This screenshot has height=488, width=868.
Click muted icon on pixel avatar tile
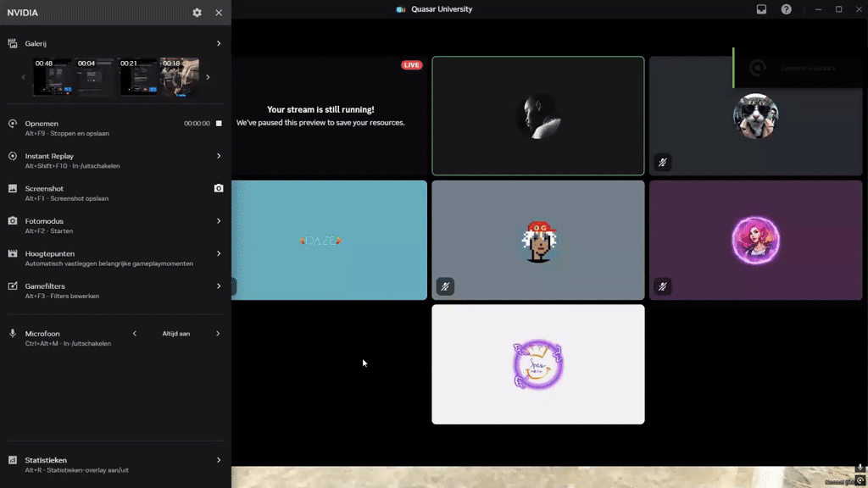tap(445, 286)
